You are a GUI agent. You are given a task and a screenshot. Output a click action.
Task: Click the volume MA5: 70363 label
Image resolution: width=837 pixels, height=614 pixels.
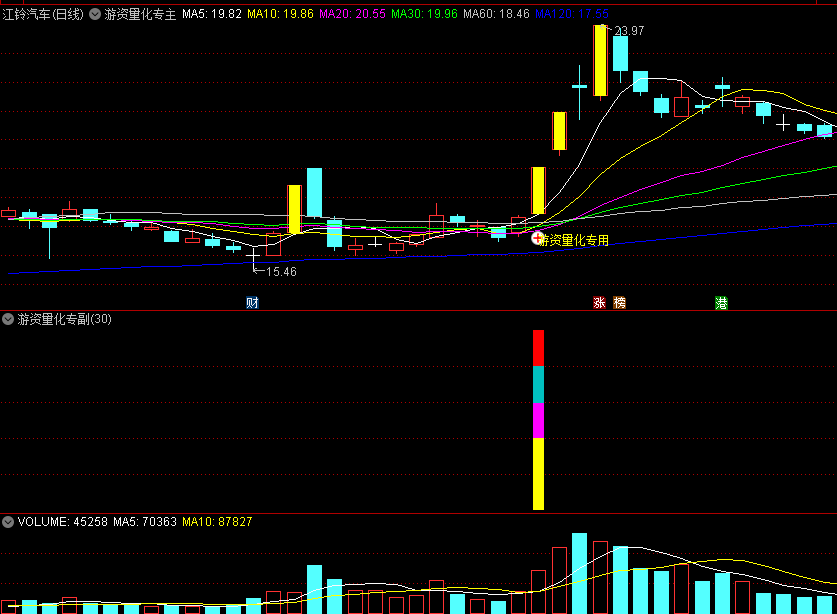[145, 522]
